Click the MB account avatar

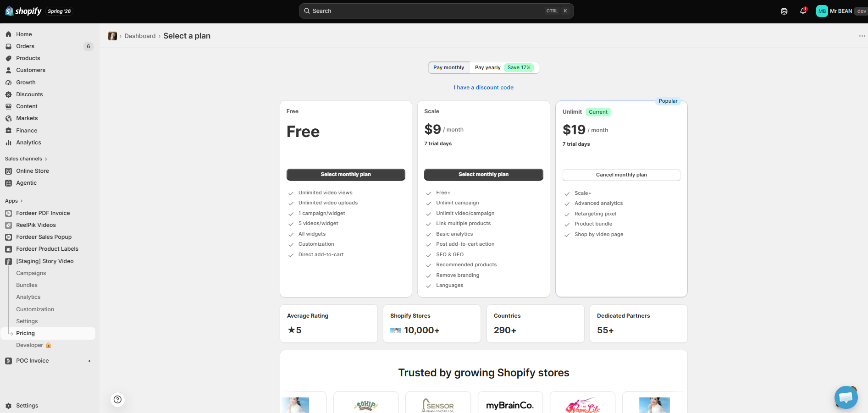(x=822, y=11)
